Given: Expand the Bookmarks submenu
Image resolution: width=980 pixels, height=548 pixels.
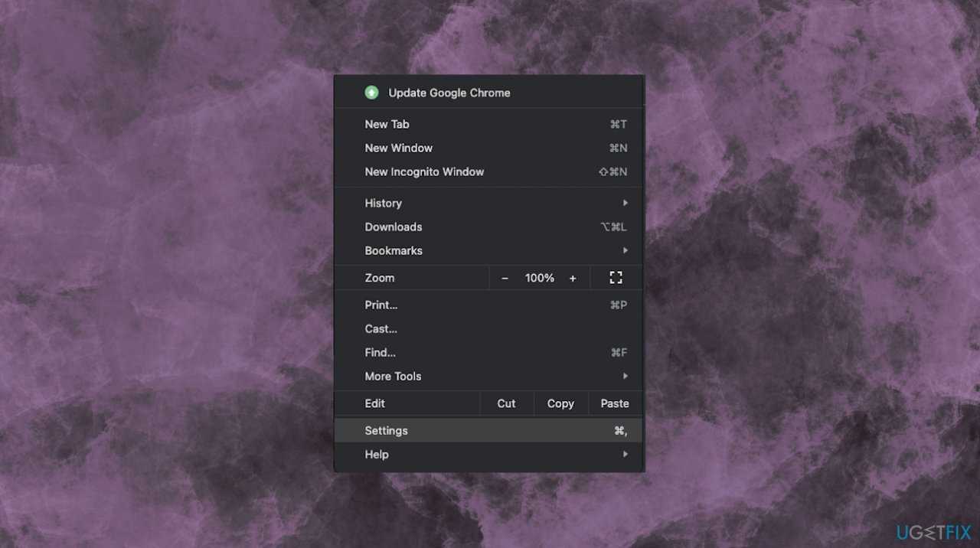Looking at the screenshot, I should [x=488, y=250].
